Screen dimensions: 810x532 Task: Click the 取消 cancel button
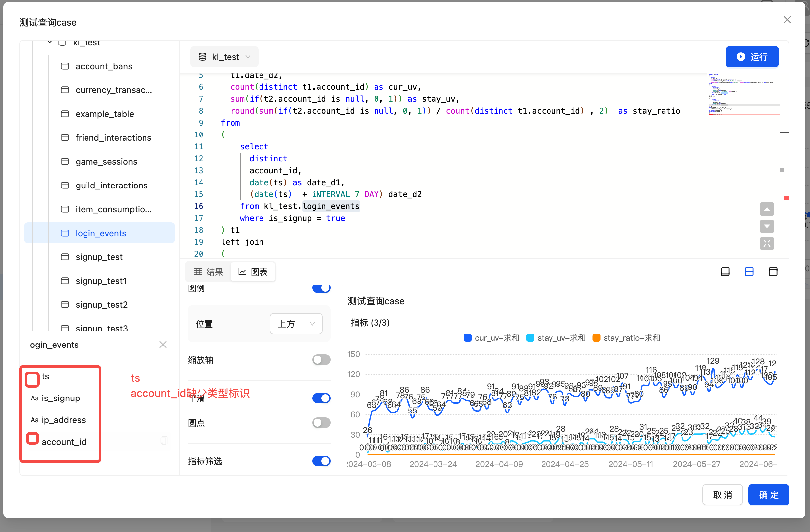click(x=722, y=494)
